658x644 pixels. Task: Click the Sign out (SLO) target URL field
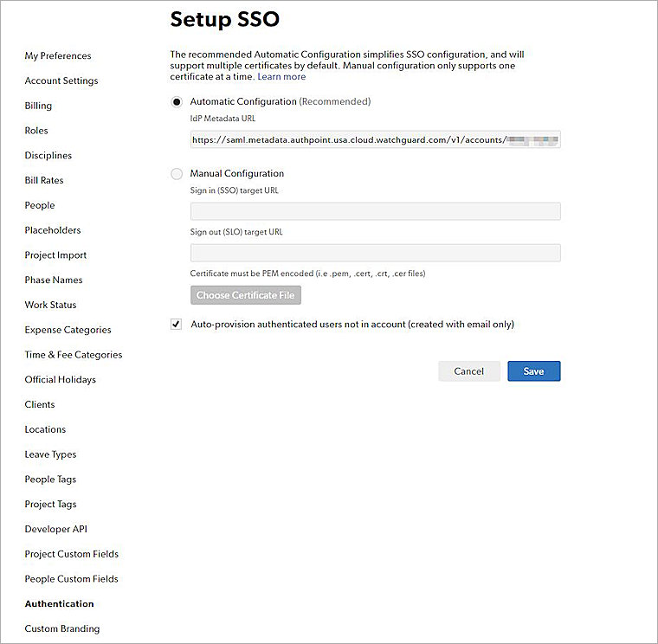click(375, 253)
